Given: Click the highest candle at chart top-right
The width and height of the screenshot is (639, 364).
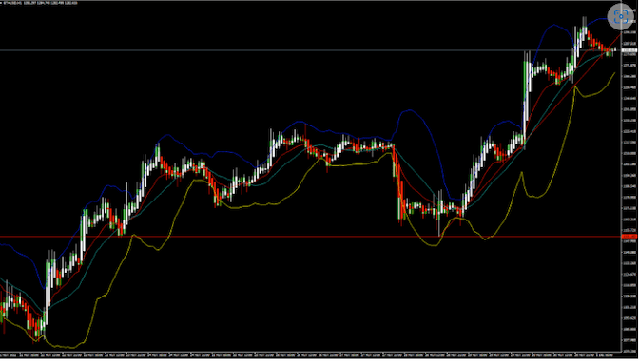Looking at the screenshot, I should [585, 29].
